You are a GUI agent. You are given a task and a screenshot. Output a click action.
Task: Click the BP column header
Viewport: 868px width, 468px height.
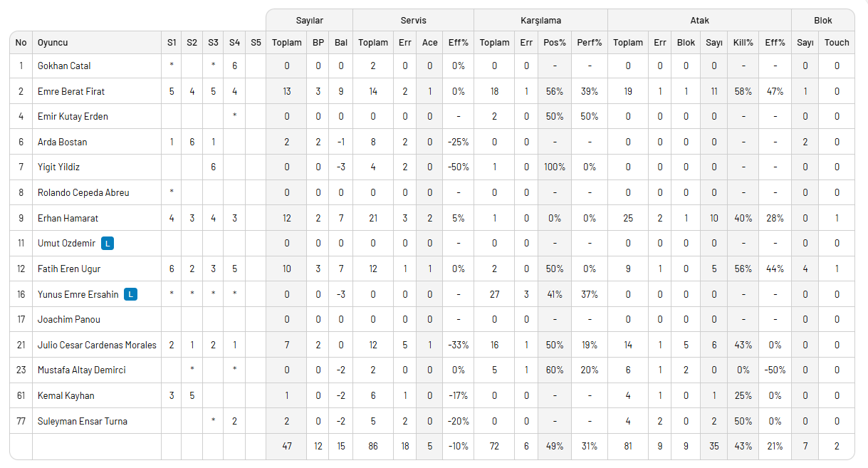click(318, 43)
